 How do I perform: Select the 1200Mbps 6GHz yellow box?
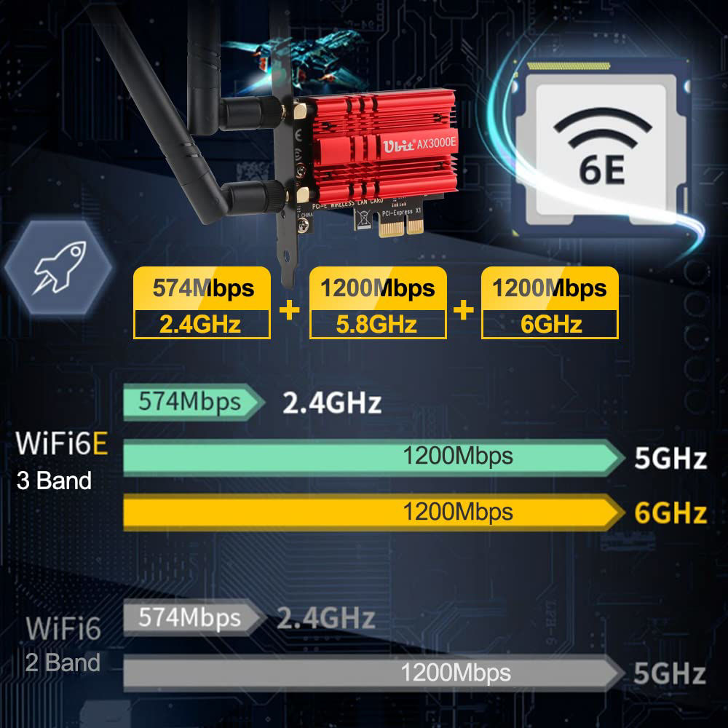pyautogui.click(x=550, y=303)
